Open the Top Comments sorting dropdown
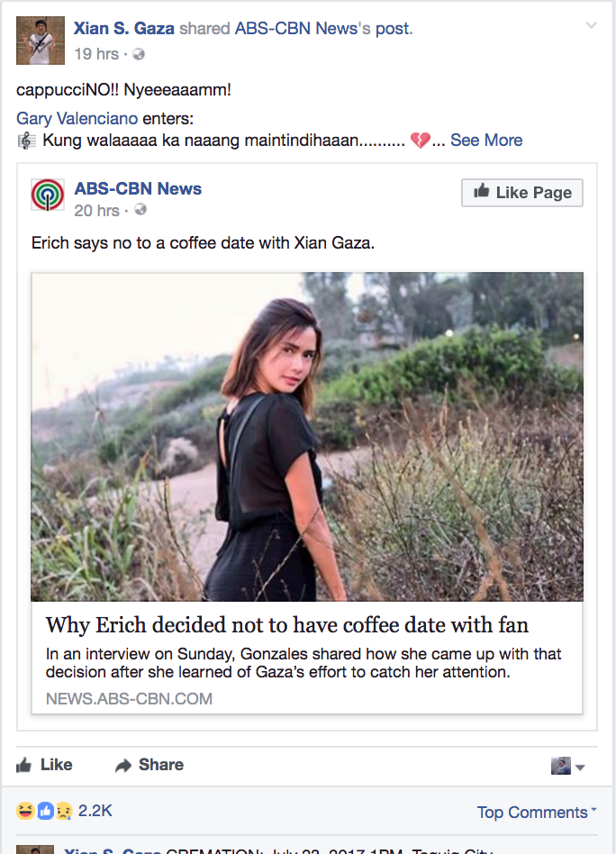This screenshot has height=854, width=616. click(537, 813)
